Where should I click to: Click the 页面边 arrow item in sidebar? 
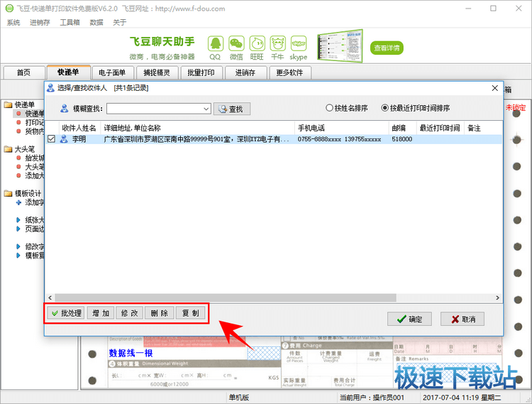(31, 229)
